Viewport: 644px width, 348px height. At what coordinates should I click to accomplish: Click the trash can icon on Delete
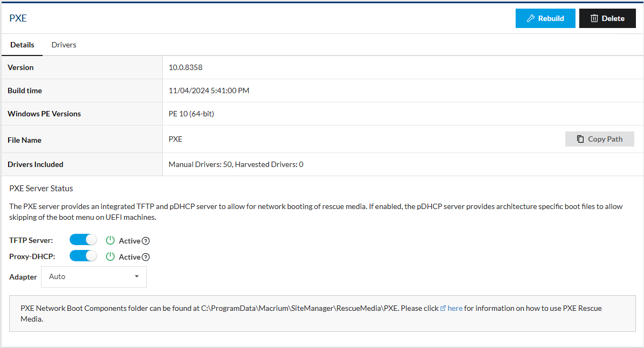(594, 18)
